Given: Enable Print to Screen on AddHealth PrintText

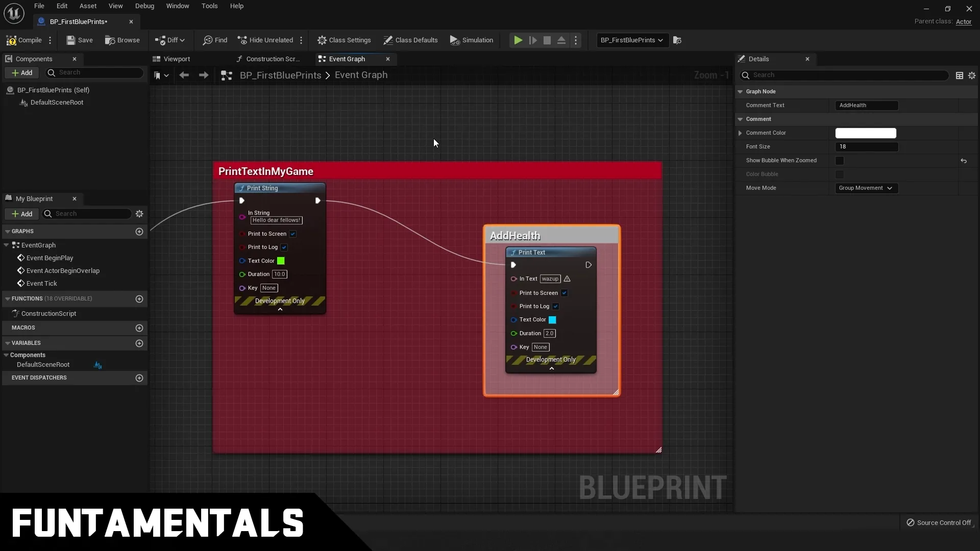Looking at the screenshot, I should tap(565, 292).
